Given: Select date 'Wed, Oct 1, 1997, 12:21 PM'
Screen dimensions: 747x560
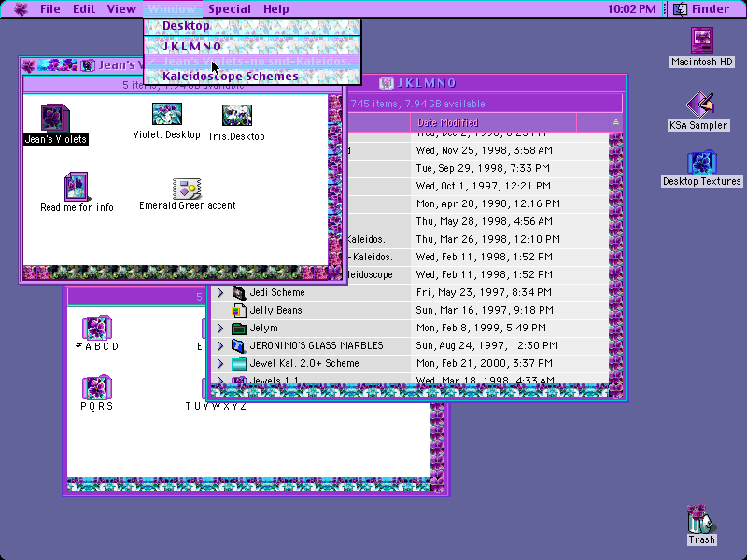Looking at the screenshot, I should [x=483, y=186].
